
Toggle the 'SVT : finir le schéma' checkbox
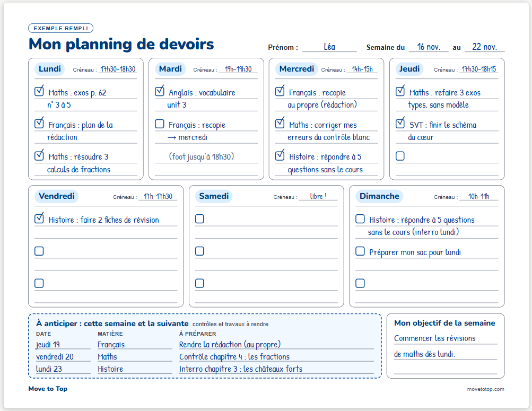pyautogui.click(x=400, y=124)
